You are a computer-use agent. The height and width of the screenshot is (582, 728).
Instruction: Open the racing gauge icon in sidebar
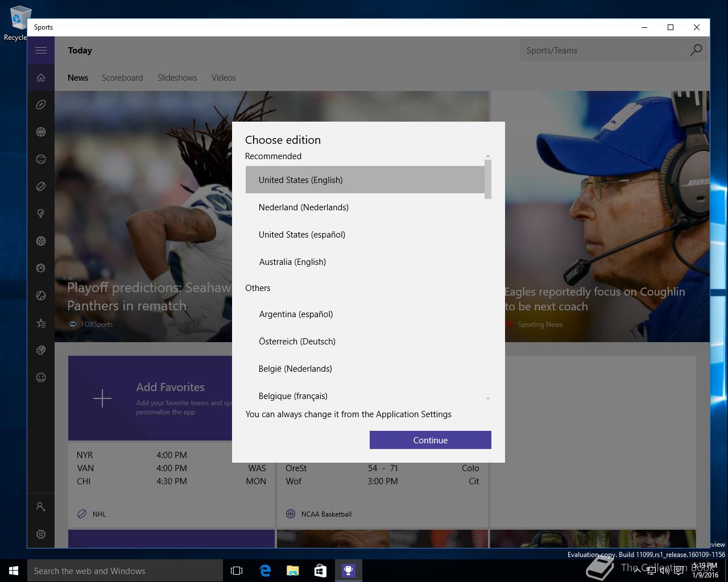coord(41,268)
